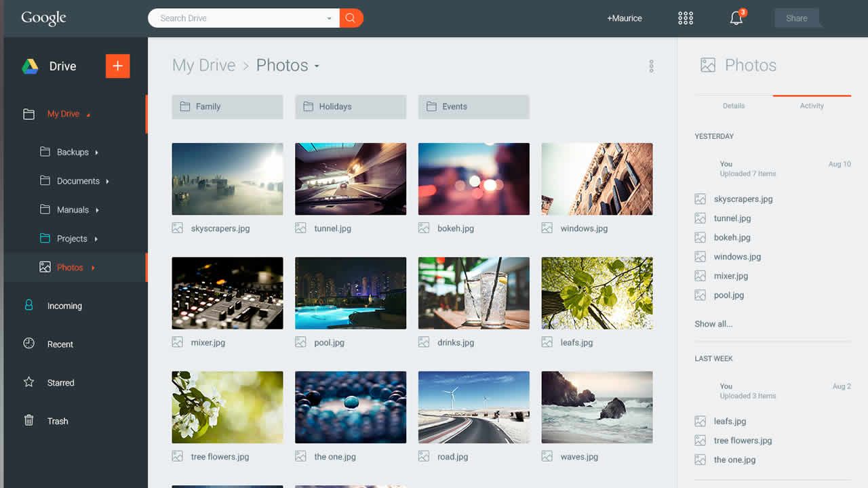Click the Trash bin icon in sidebar
The width and height of the screenshot is (868, 488).
click(x=28, y=421)
